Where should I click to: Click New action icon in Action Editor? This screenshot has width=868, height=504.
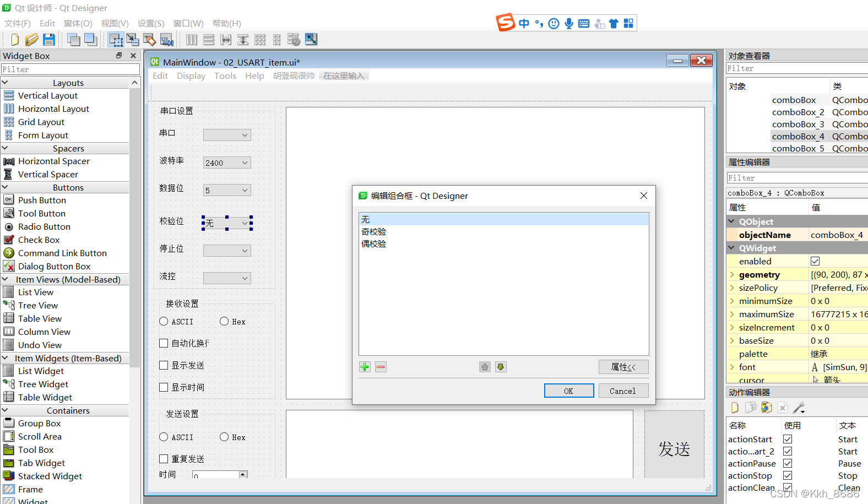coord(735,408)
